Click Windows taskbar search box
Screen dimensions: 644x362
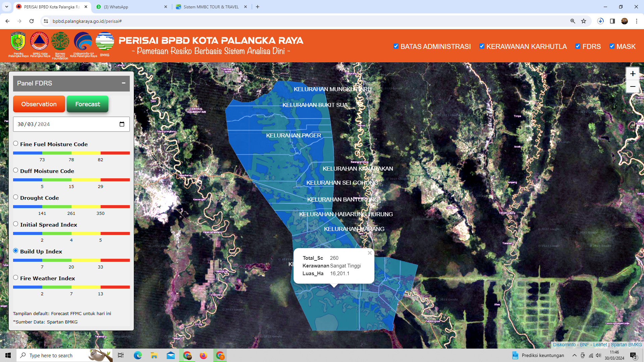click(65, 355)
